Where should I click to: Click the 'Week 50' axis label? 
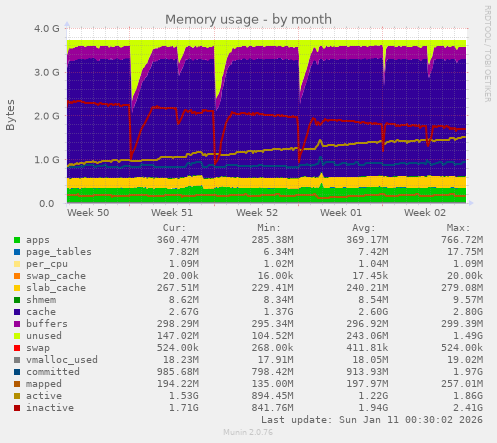coord(88,213)
